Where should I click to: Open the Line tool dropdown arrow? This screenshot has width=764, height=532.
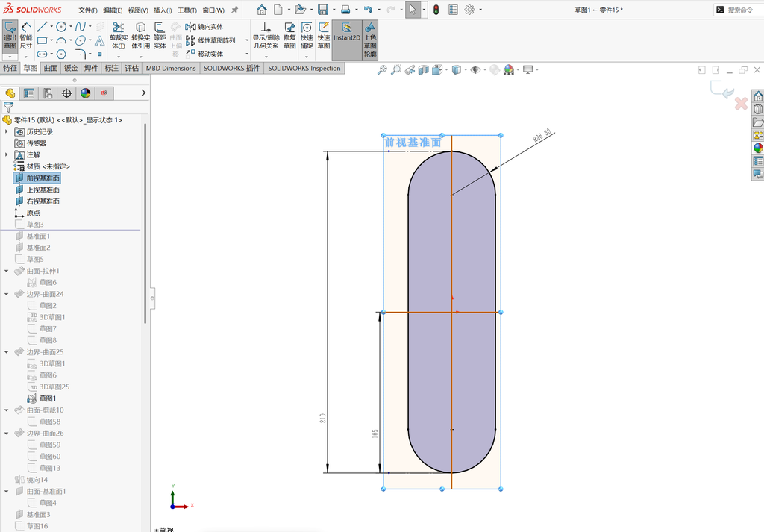(51, 27)
